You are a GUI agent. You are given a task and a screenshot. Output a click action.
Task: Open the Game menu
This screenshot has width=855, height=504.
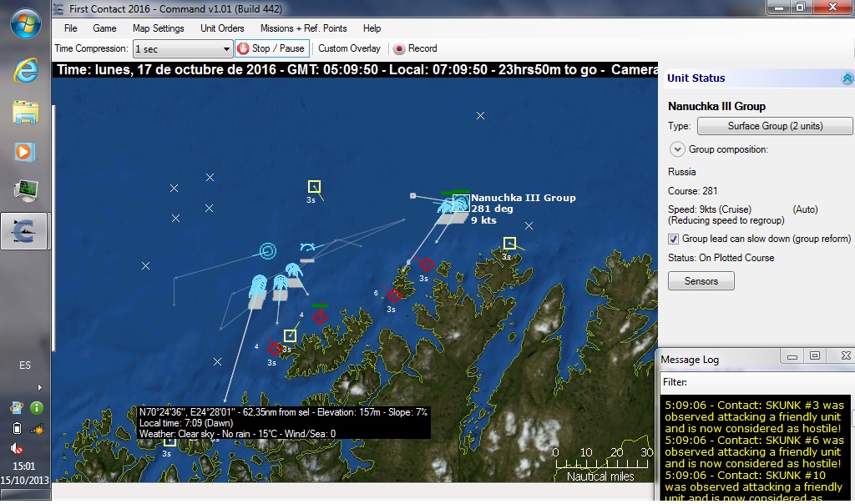[x=104, y=28]
